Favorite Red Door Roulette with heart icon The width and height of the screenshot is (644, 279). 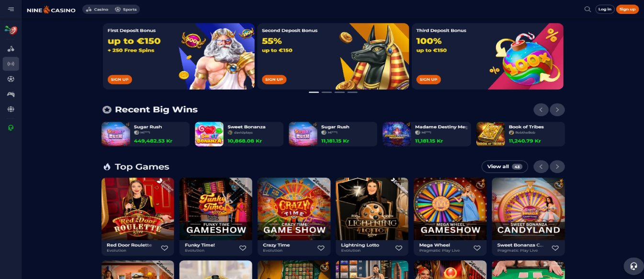(x=164, y=248)
